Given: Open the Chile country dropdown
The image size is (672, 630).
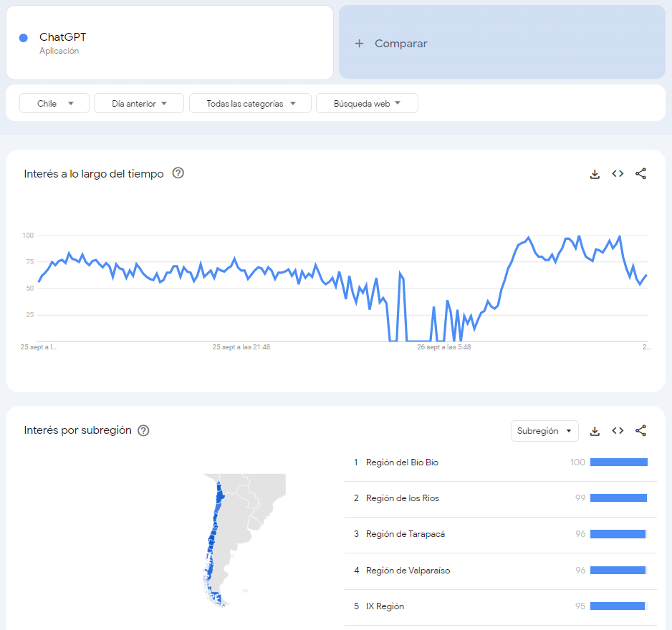Looking at the screenshot, I should 54,104.
